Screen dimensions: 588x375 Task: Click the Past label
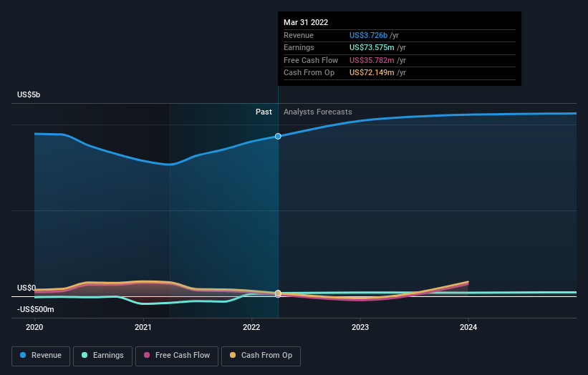point(264,112)
